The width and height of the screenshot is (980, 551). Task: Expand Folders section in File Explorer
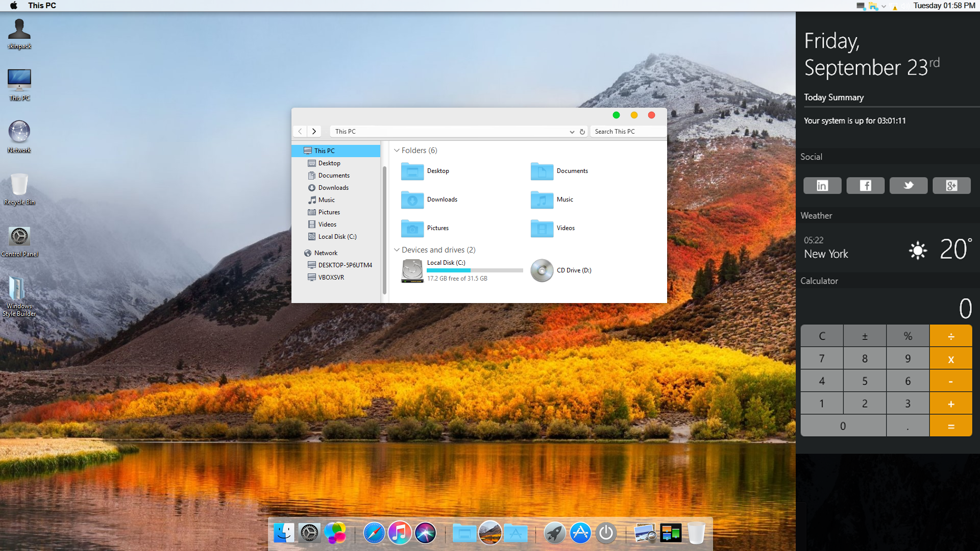397,150
